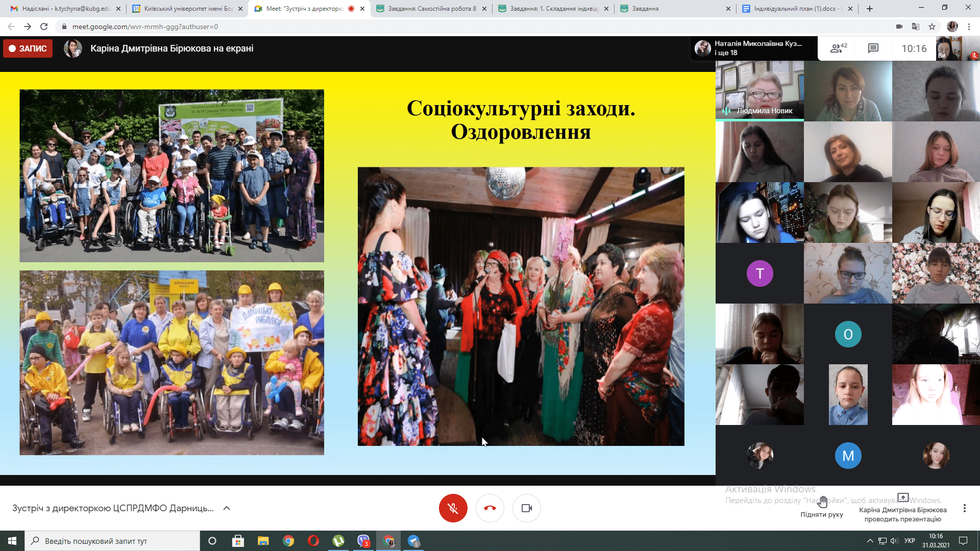Toggle the camera on/off button

pos(526,508)
